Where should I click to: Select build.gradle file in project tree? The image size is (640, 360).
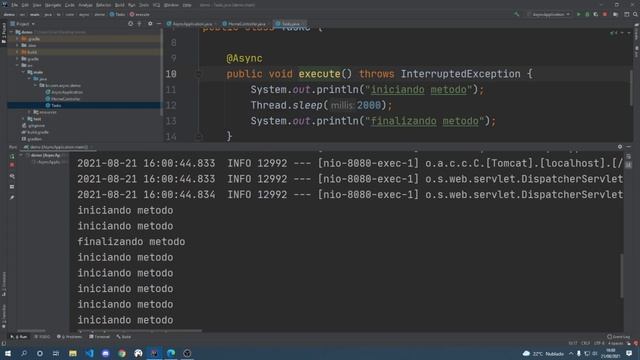(36, 132)
